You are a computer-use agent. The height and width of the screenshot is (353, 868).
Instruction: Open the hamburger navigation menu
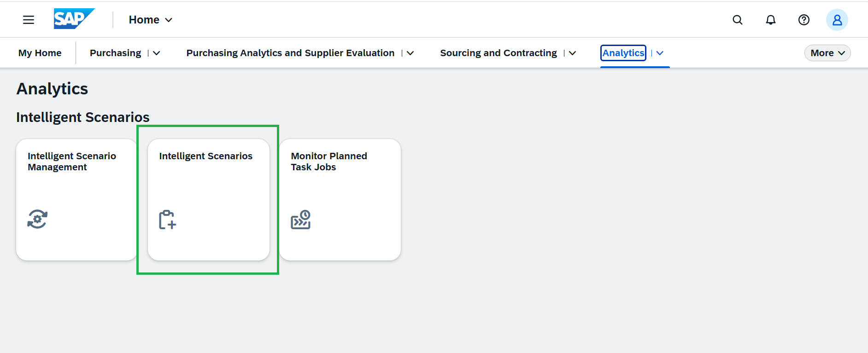coord(29,20)
